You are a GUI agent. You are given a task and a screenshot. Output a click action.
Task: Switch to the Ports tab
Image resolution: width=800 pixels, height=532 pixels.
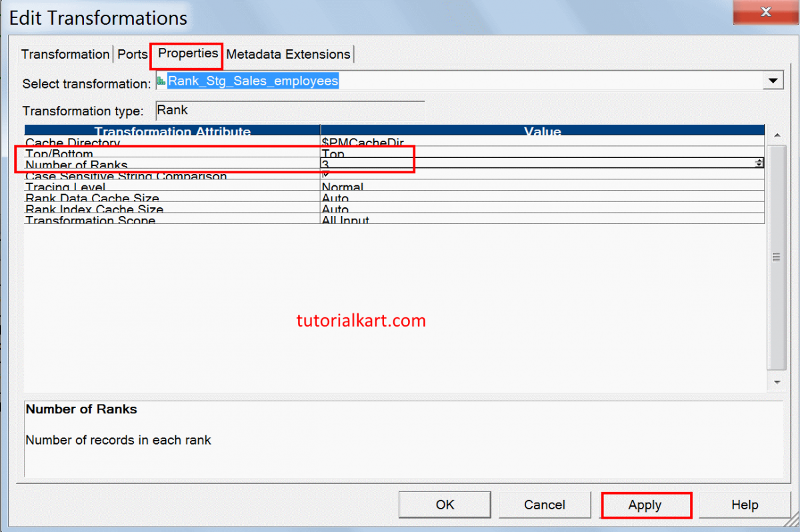pos(132,54)
